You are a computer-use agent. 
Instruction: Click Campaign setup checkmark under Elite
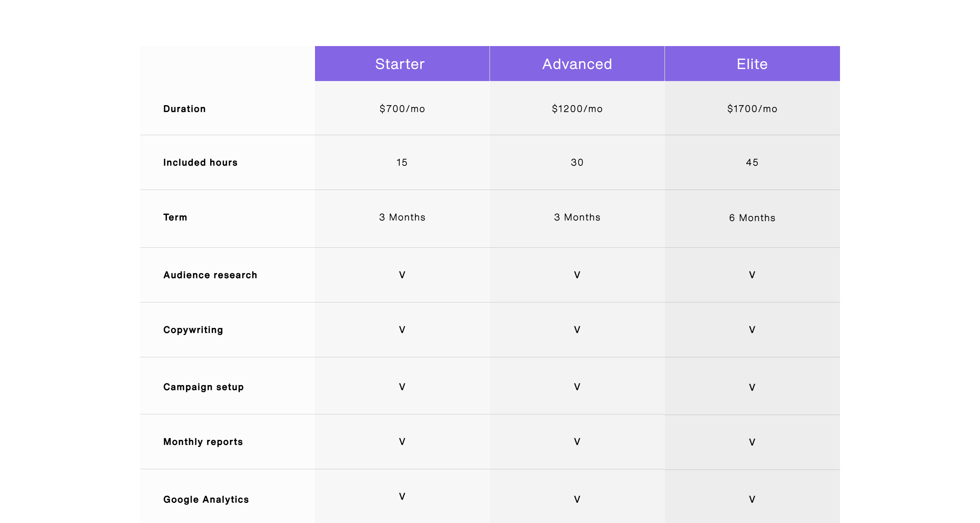tap(752, 388)
